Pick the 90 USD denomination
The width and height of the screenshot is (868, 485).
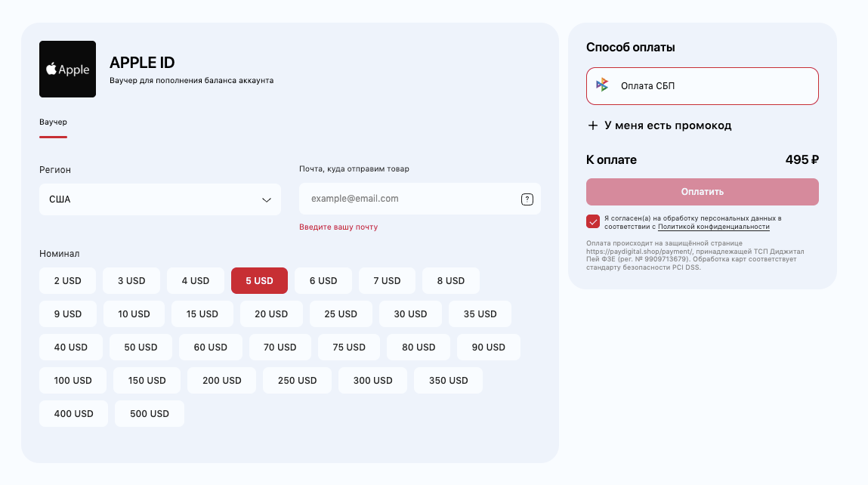[488, 348]
